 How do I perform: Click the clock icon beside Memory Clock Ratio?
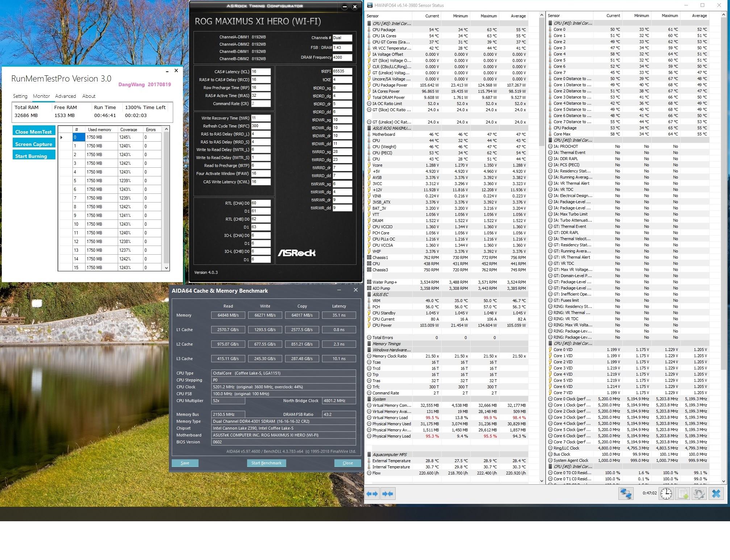point(369,356)
